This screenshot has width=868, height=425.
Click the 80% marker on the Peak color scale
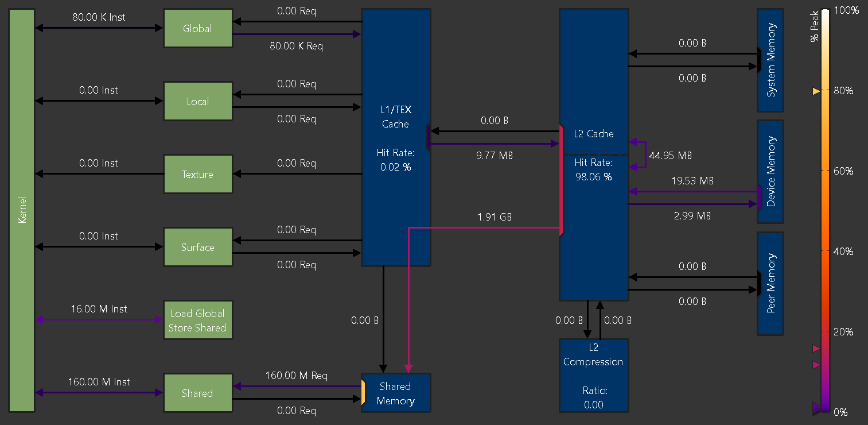[816, 90]
